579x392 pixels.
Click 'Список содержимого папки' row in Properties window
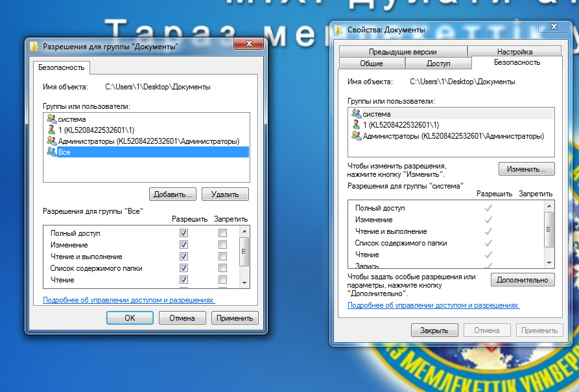446,243
